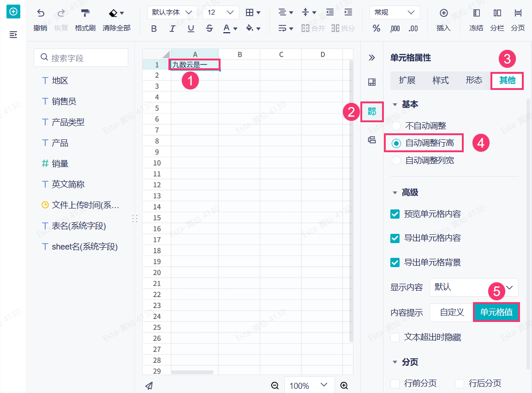Image resolution: width=532 pixels, height=393 pixels.
Task: Open the 显示内容 dropdown showing 默认
Action: point(474,287)
